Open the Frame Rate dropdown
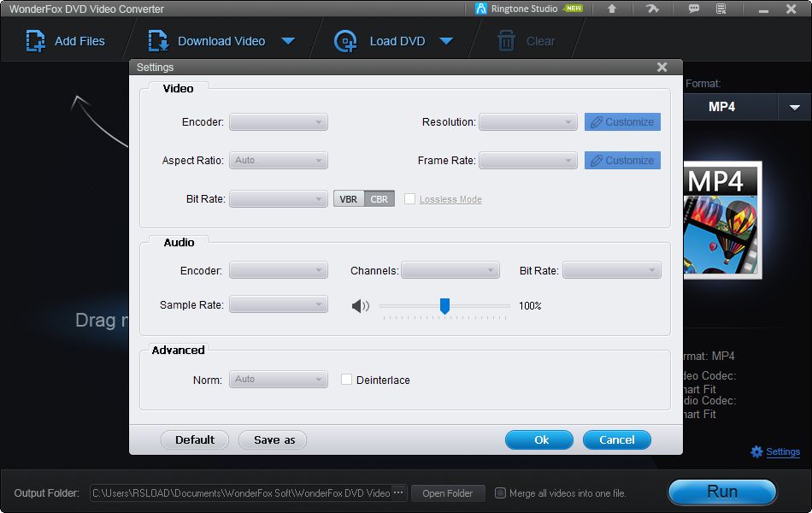 click(527, 161)
